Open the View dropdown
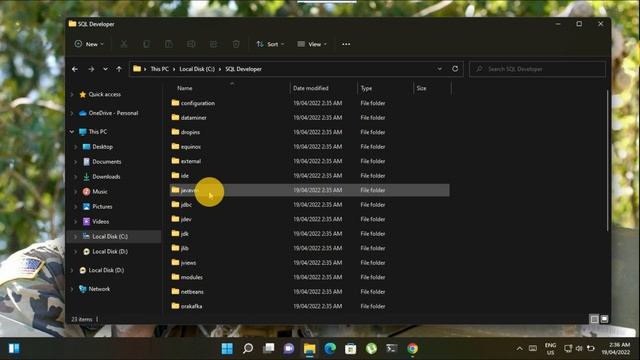 click(312, 44)
